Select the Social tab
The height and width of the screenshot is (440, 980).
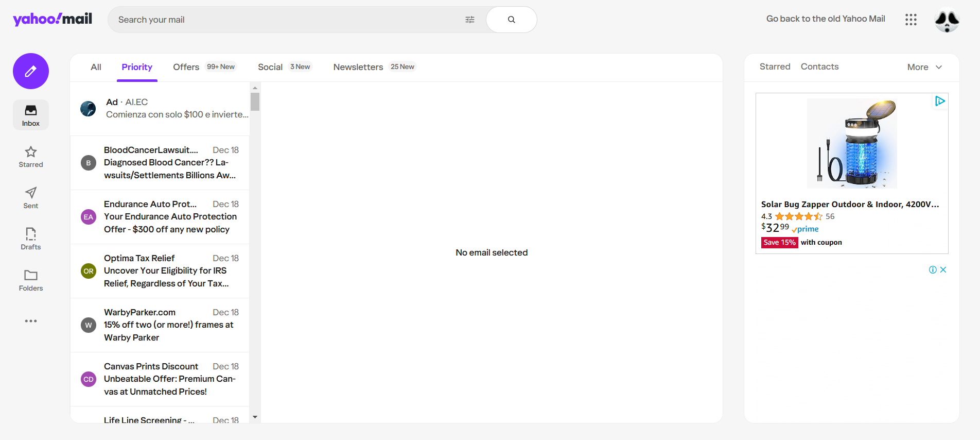point(270,67)
